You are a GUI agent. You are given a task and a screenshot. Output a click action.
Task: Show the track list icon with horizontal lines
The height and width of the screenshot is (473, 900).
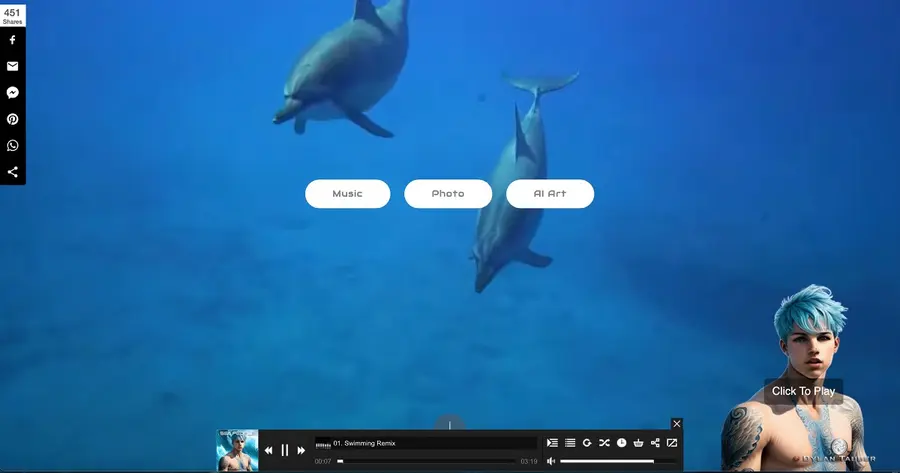pyautogui.click(x=570, y=443)
